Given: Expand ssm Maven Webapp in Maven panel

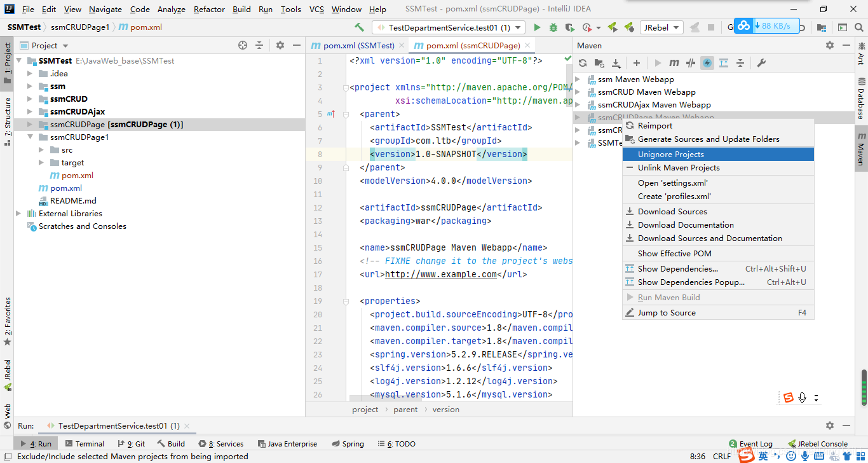Looking at the screenshot, I should coord(578,79).
